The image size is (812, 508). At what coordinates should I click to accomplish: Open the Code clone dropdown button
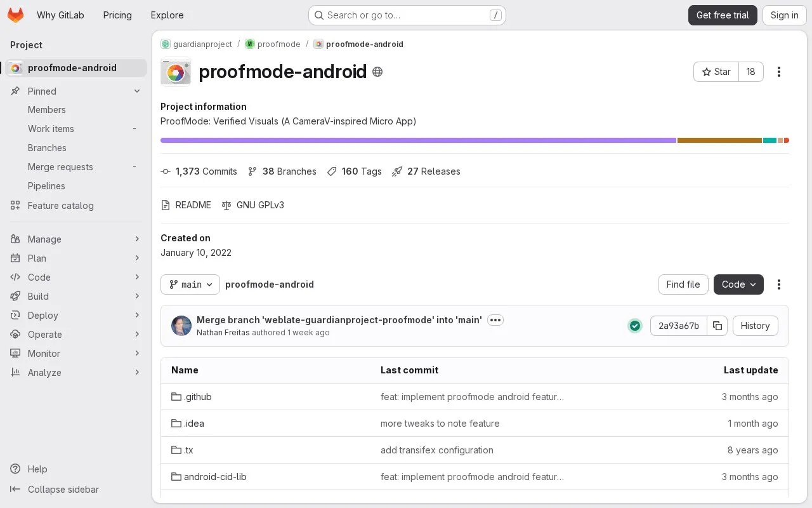point(738,284)
